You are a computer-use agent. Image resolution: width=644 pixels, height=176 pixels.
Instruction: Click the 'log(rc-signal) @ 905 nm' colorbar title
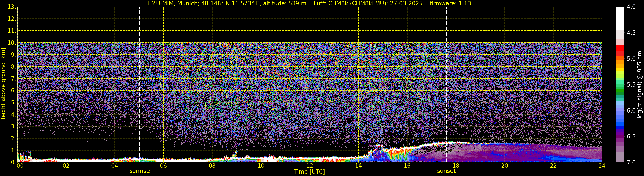pyautogui.click(x=640, y=85)
